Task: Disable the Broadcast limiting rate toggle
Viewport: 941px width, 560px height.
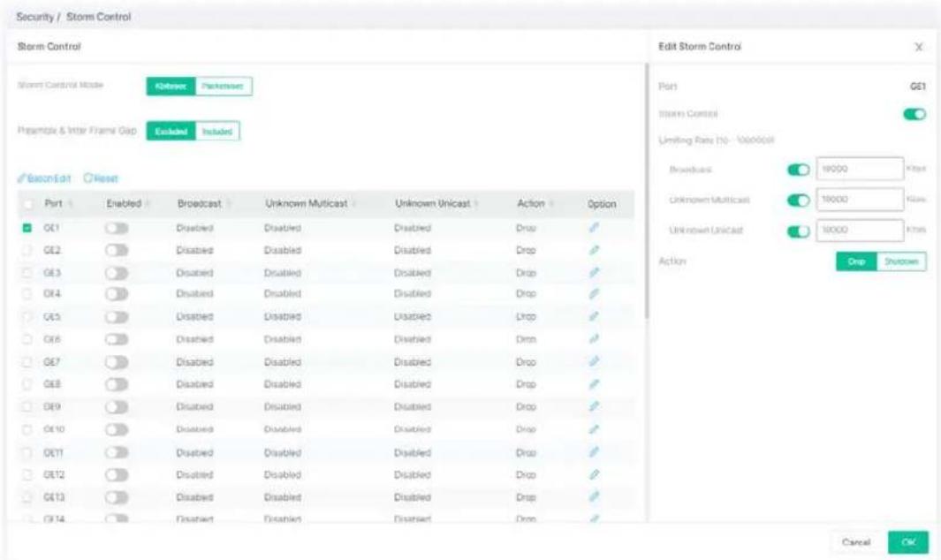Action: [x=798, y=170]
